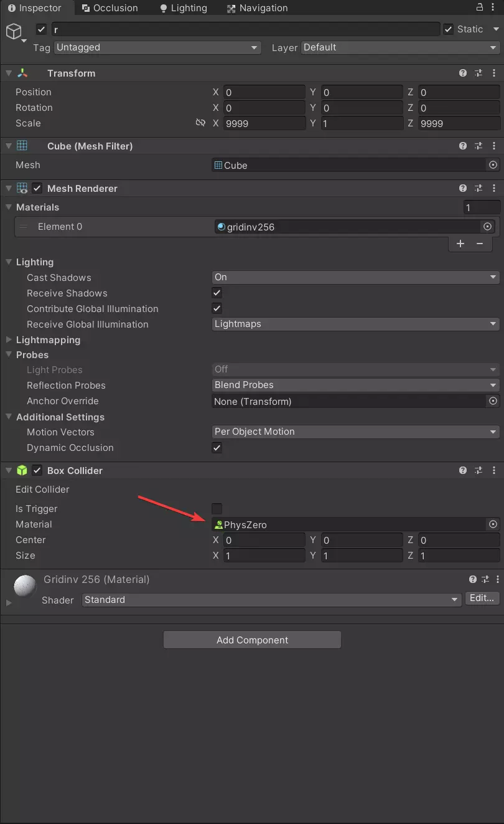Collapse the Materials foldout
Screen dimensions: 504x824
point(9,207)
